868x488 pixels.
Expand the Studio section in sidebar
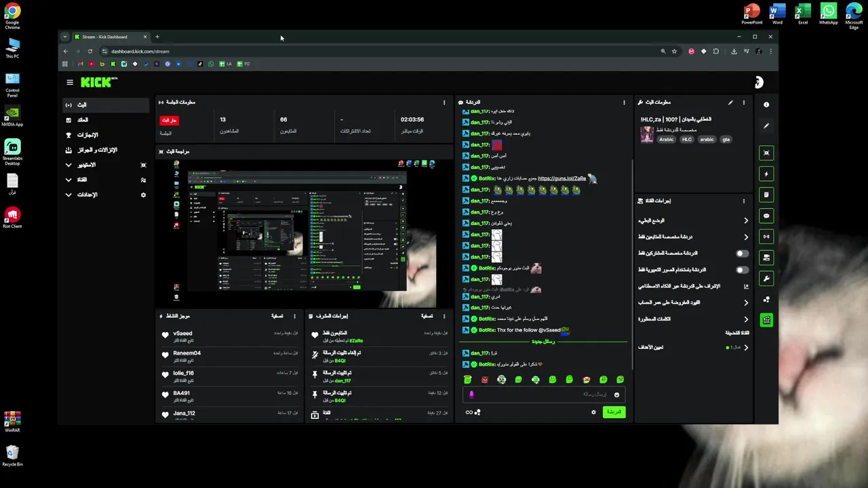coord(68,165)
